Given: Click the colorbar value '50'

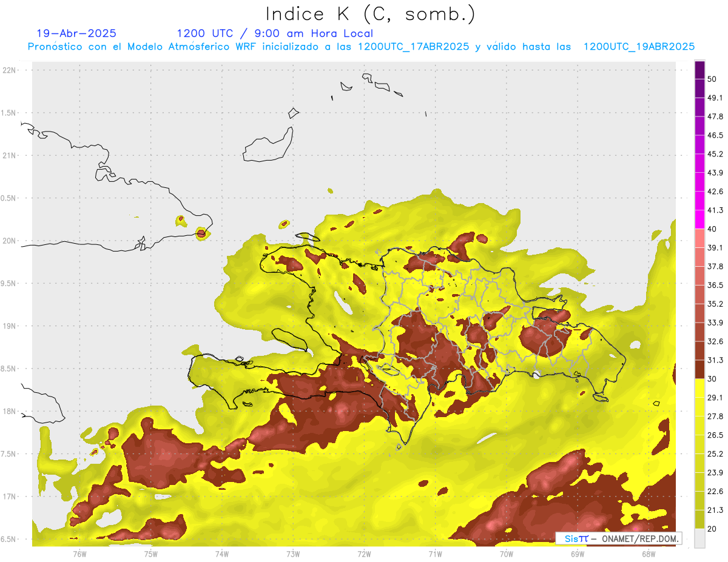Looking at the screenshot, I should point(712,79).
